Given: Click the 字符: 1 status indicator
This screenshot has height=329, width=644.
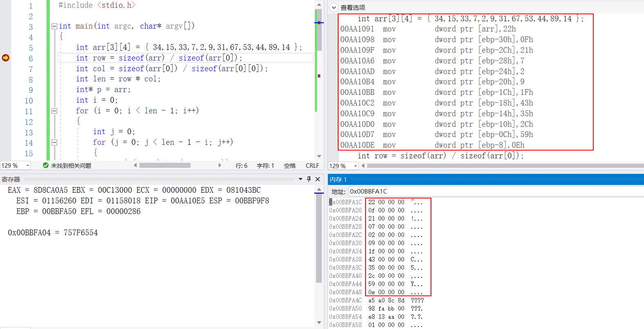Looking at the screenshot, I should coord(265,166).
